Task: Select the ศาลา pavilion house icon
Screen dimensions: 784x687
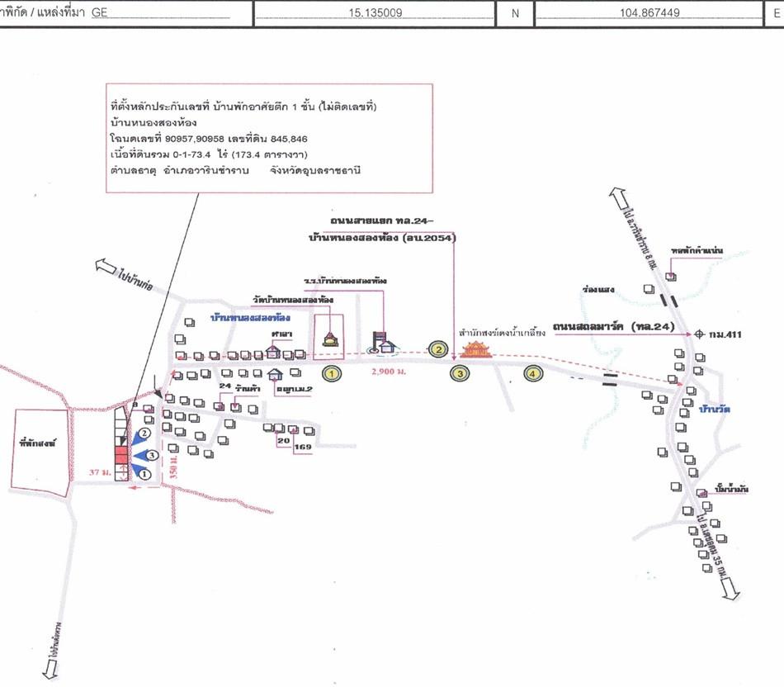Action: [273, 350]
